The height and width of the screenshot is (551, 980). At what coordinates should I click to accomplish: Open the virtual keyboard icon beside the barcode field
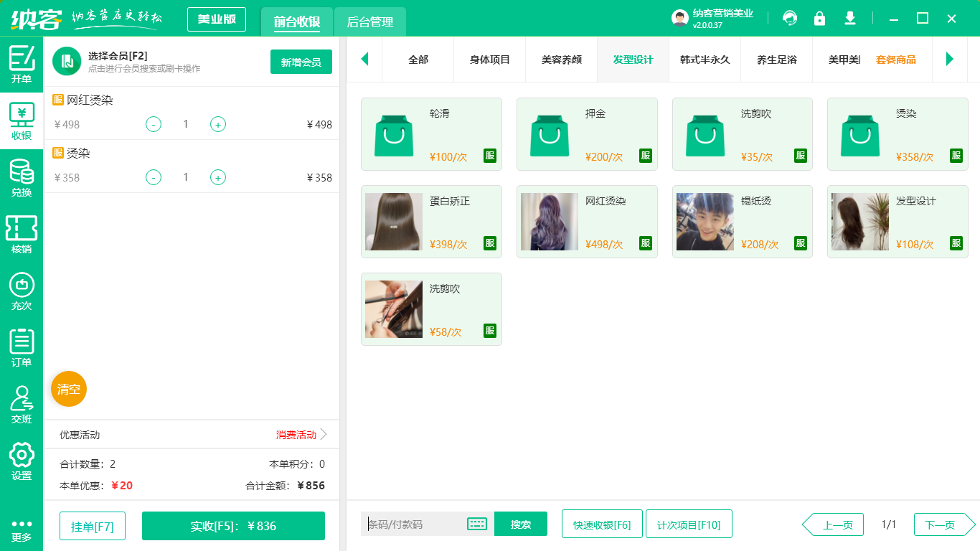click(x=476, y=524)
